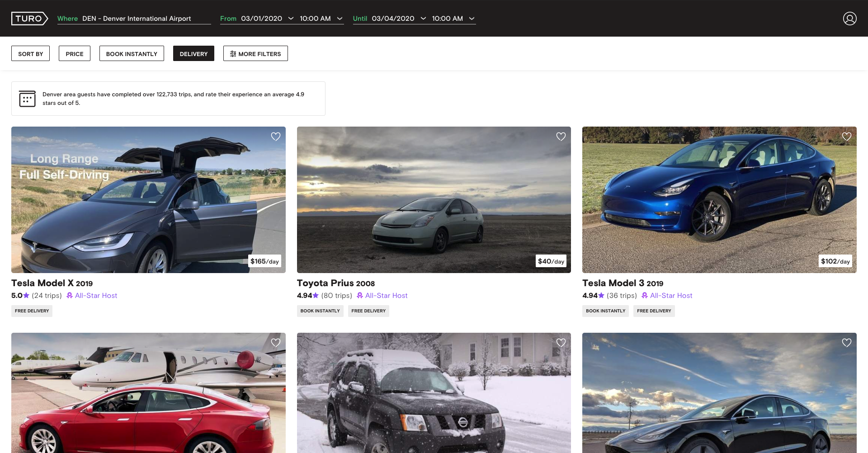Save the red Tesla listing with heart icon
The image size is (868, 453).
pyautogui.click(x=275, y=343)
